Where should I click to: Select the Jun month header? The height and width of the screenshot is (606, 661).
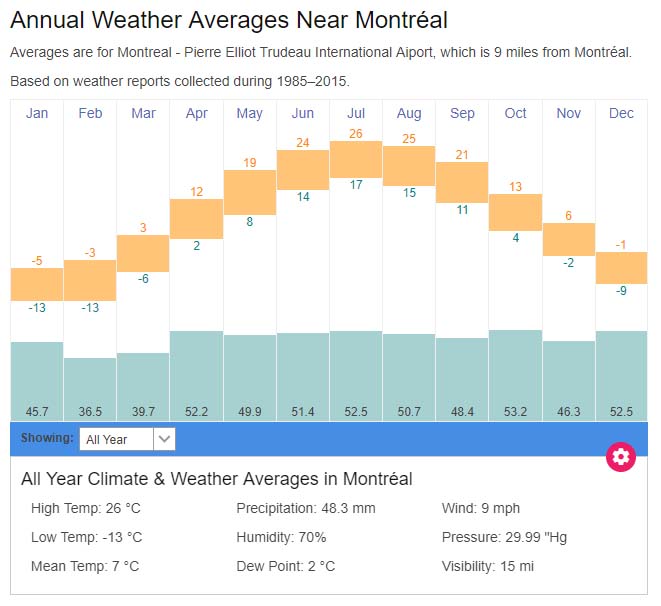[302, 113]
